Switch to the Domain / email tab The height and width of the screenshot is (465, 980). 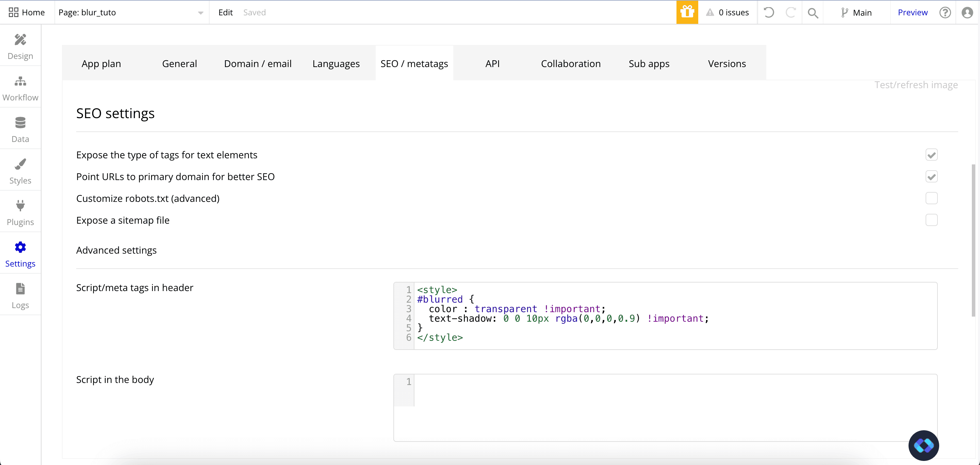coord(258,64)
